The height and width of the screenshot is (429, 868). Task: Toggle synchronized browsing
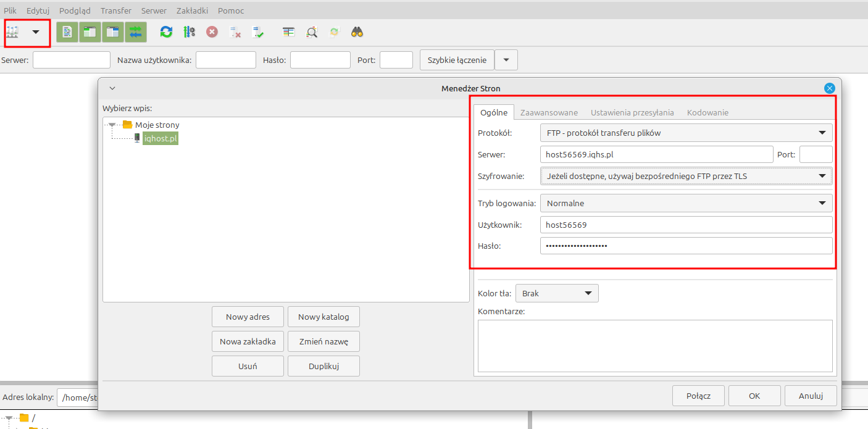click(334, 31)
